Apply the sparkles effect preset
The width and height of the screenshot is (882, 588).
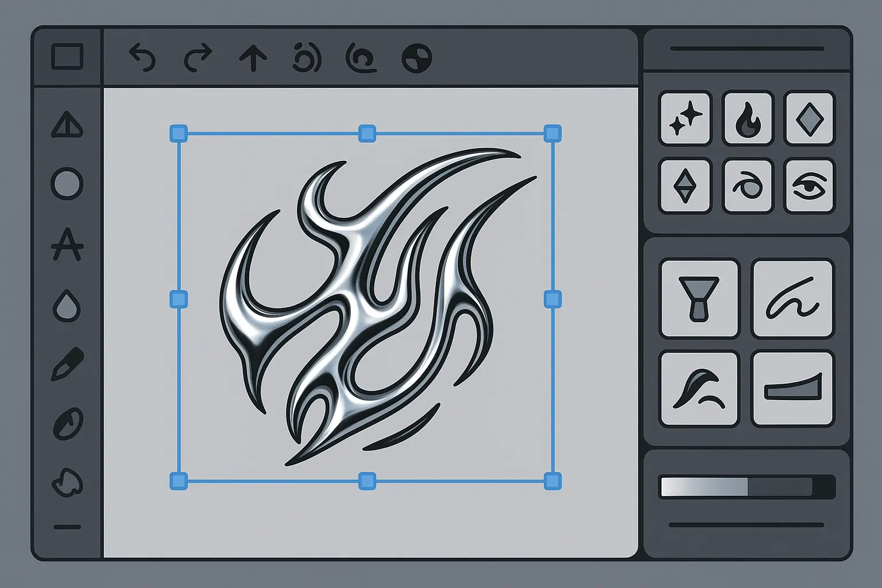point(686,118)
